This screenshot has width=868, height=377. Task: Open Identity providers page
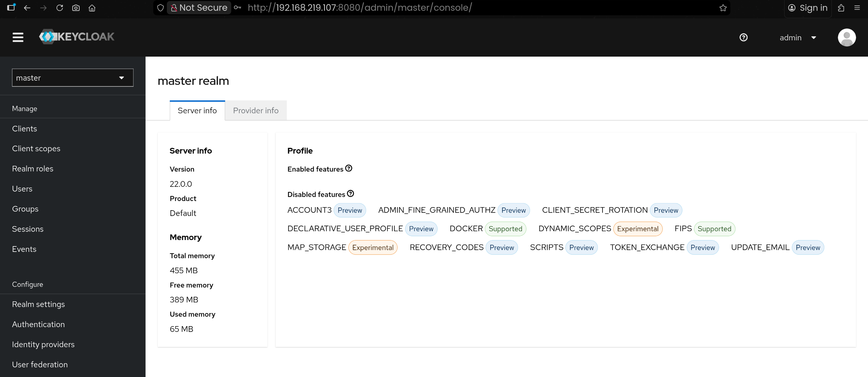(x=43, y=344)
